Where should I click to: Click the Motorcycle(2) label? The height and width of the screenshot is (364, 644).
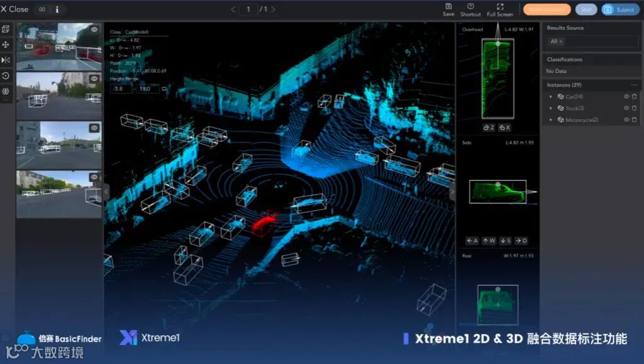pyautogui.click(x=582, y=120)
